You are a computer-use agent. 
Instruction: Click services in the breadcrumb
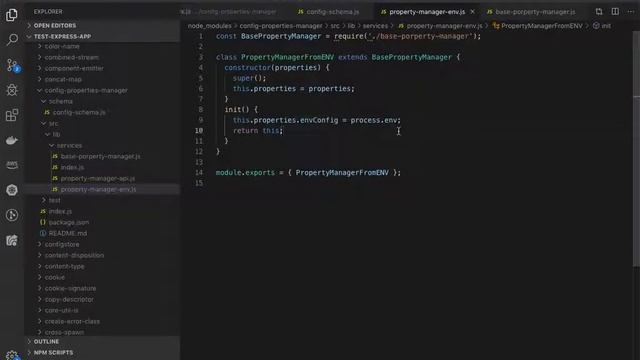[375, 26]
